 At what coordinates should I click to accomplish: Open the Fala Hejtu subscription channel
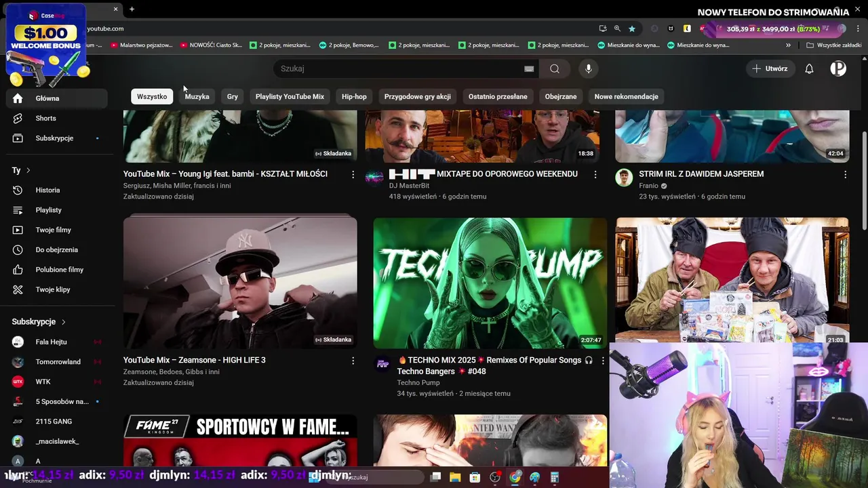coord(57,342)
